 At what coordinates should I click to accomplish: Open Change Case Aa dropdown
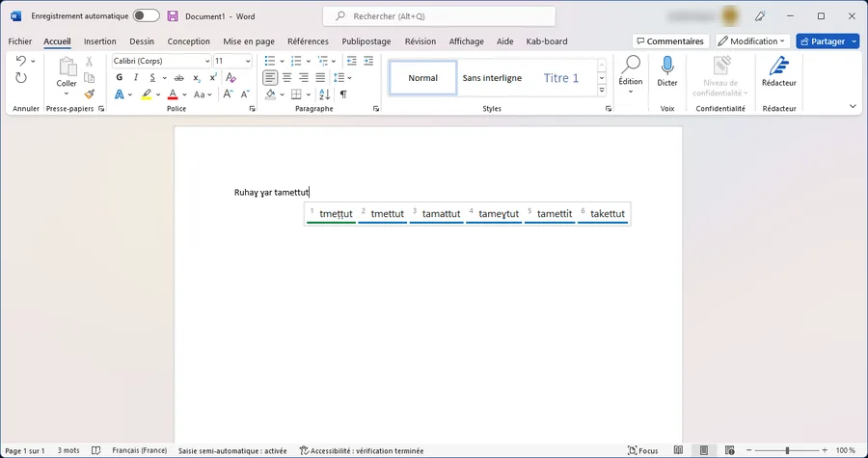tap(203, 94)
